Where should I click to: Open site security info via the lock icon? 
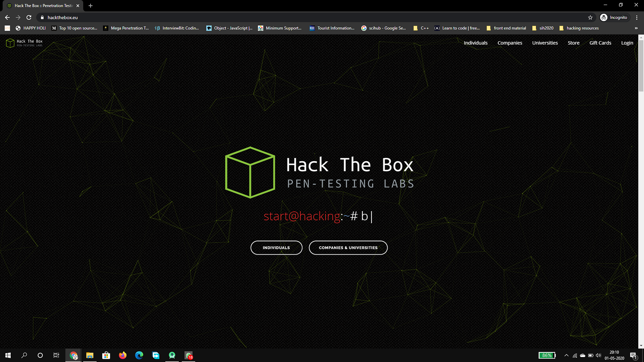pyautogui.click(x=42, y=17)
